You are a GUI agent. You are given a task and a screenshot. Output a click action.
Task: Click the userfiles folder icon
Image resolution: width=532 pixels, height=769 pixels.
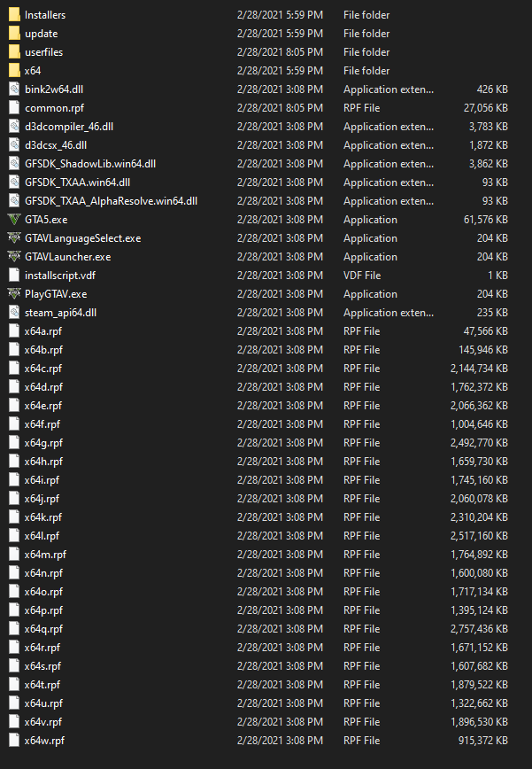tap(13, 52)
